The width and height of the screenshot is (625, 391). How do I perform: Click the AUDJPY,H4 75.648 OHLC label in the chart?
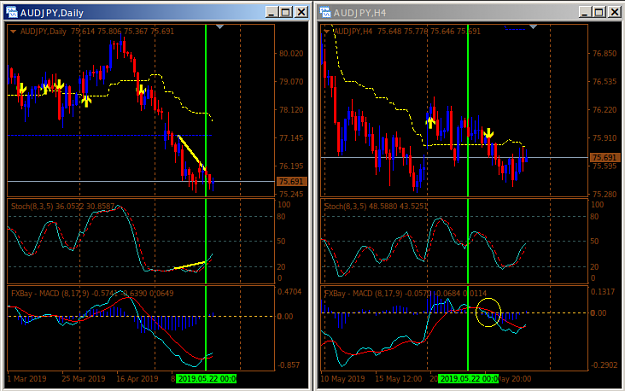[x=407, y=31]
